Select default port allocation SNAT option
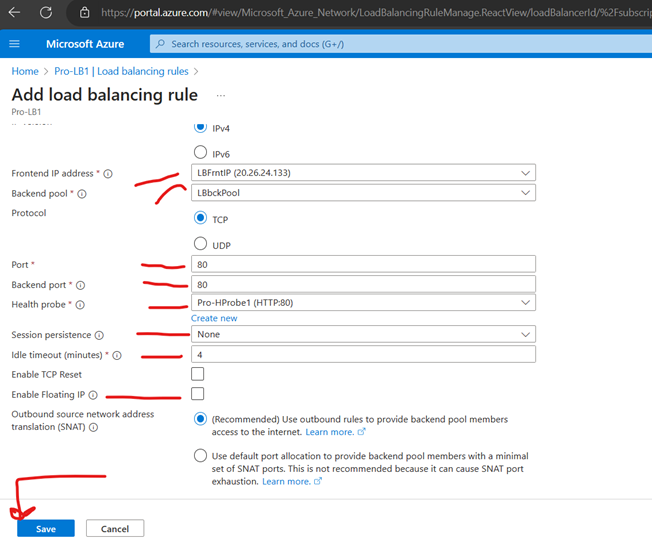652x550 pixels. (x=200, y=456)
